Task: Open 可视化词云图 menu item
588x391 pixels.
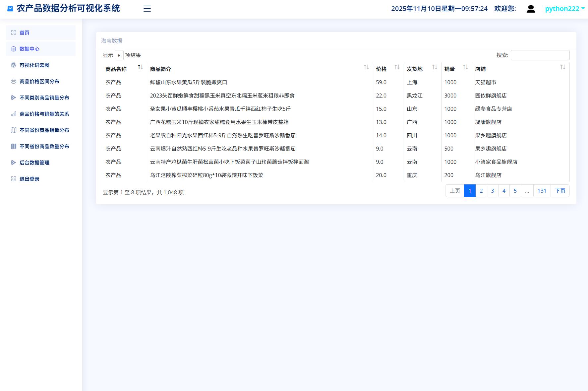Action: coord(41,65)
